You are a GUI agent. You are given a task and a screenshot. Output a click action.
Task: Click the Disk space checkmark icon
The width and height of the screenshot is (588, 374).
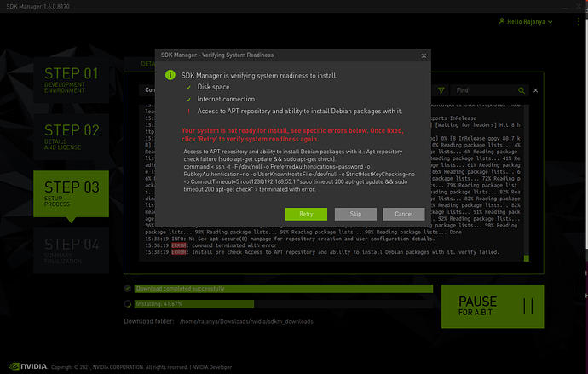[189, 87]
